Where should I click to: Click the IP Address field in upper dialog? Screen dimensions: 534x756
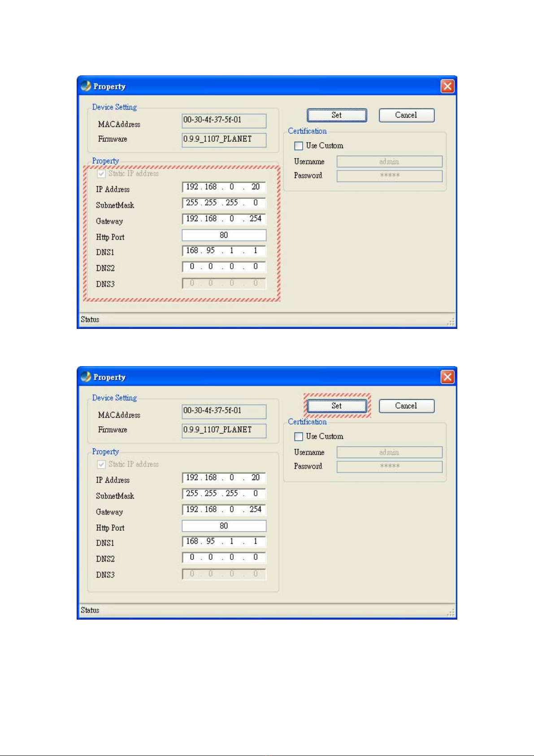[x=224, y=187]
